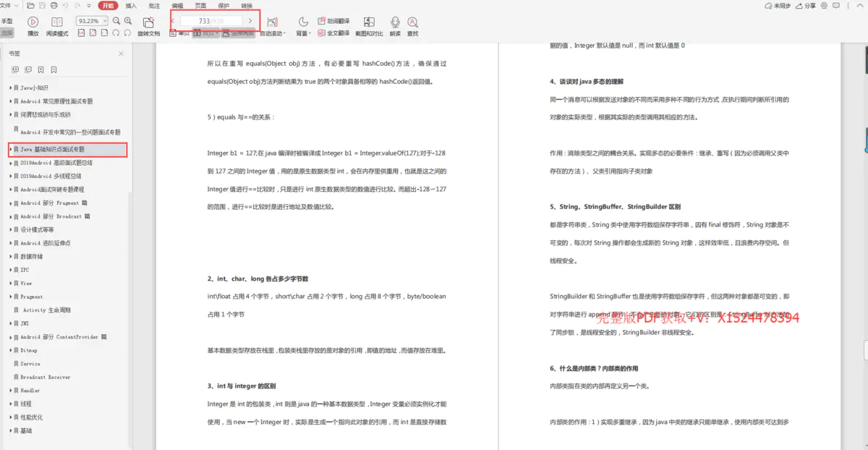
Task: Open the Handler bookmark
Action: point(30,391)
